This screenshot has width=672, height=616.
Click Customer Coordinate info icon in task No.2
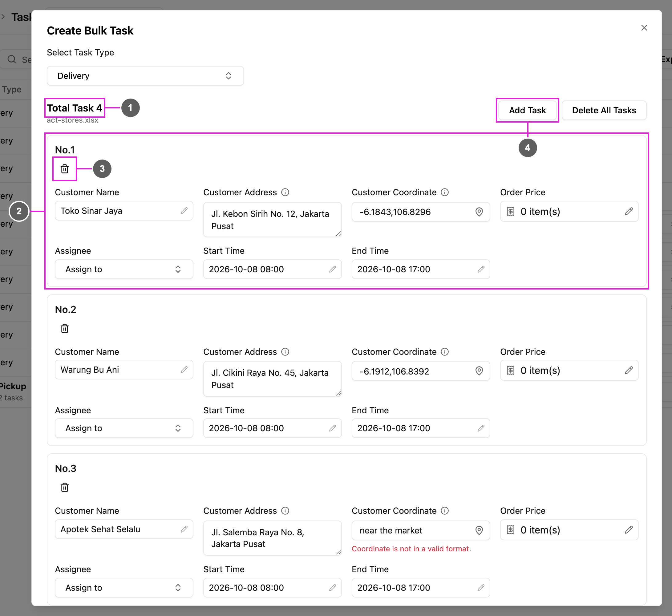445,352
